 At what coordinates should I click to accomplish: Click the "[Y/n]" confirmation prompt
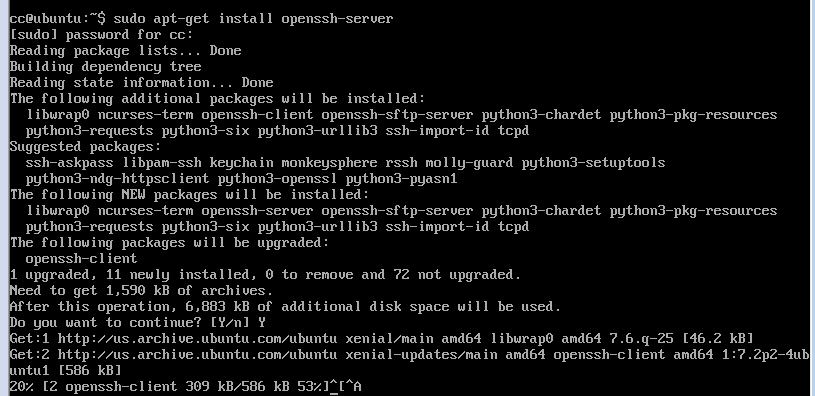point(231,323)
